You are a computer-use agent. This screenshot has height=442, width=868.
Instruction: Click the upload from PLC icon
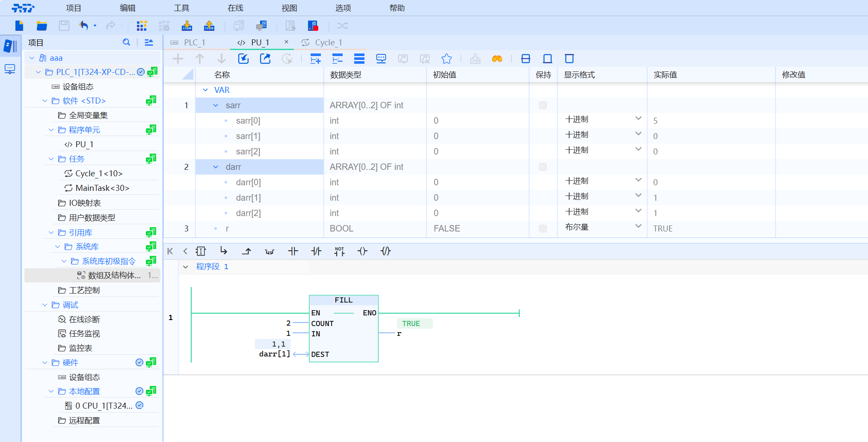pos(209,26)
